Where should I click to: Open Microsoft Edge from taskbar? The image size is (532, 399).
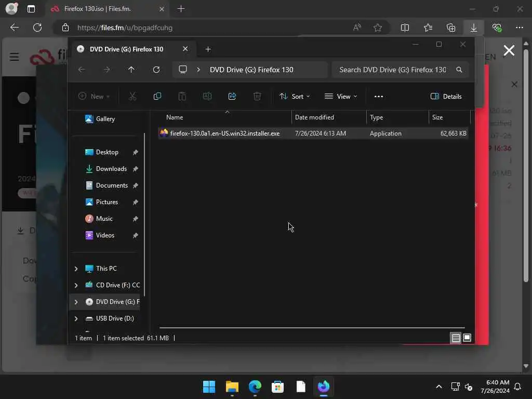coord(255,387)
